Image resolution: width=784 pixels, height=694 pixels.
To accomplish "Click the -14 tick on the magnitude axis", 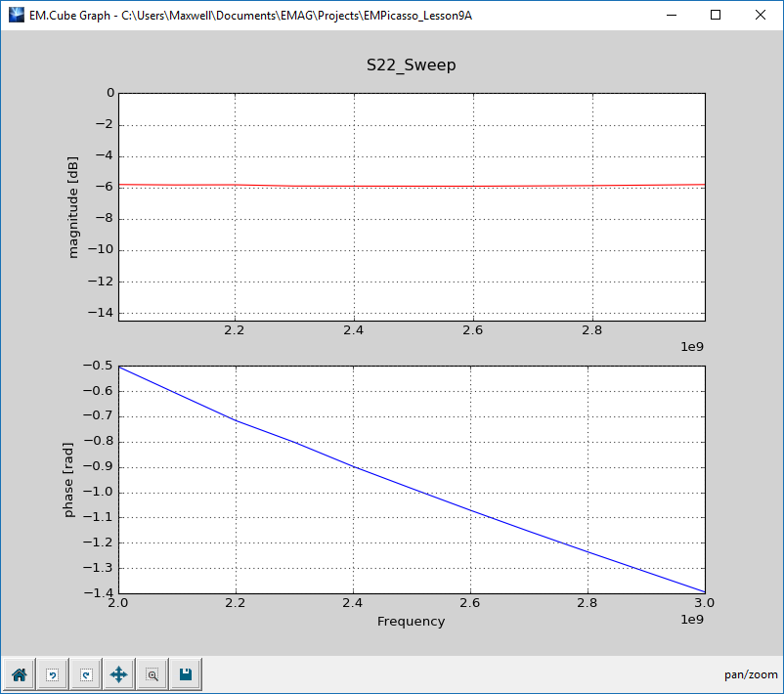I will pos(101,313).
